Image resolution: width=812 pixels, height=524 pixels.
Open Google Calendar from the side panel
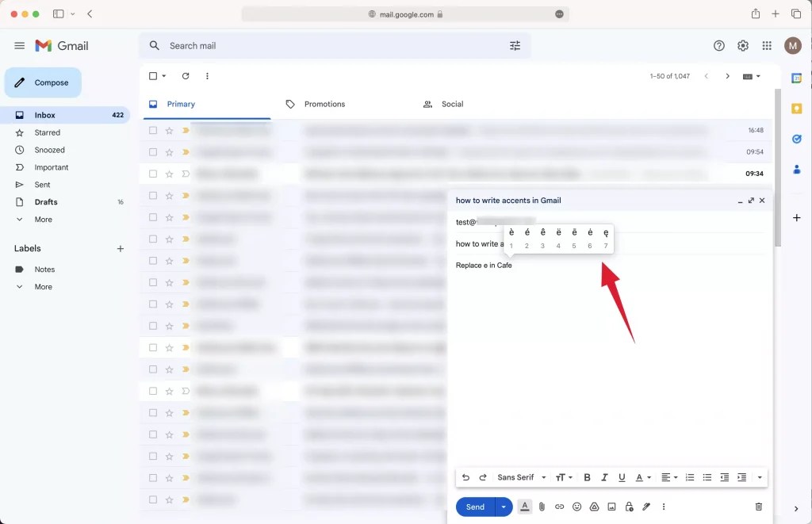(x=797, y=78)
